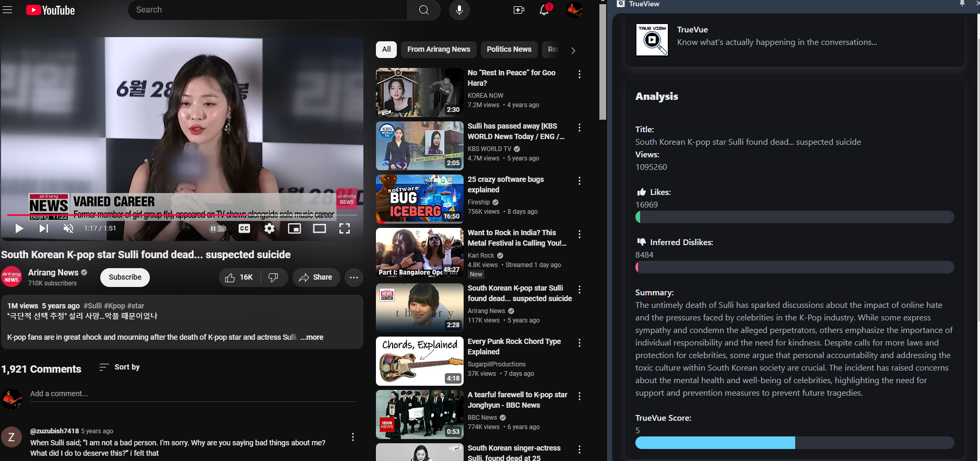Screen dimensions: 980x461
Task: Click the search magnifier button
Action: click(424, 10)
